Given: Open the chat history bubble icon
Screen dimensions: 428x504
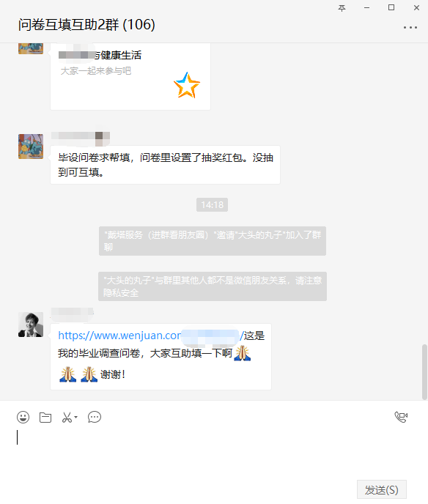Looking at the screenshot, I should coord(95,418).
